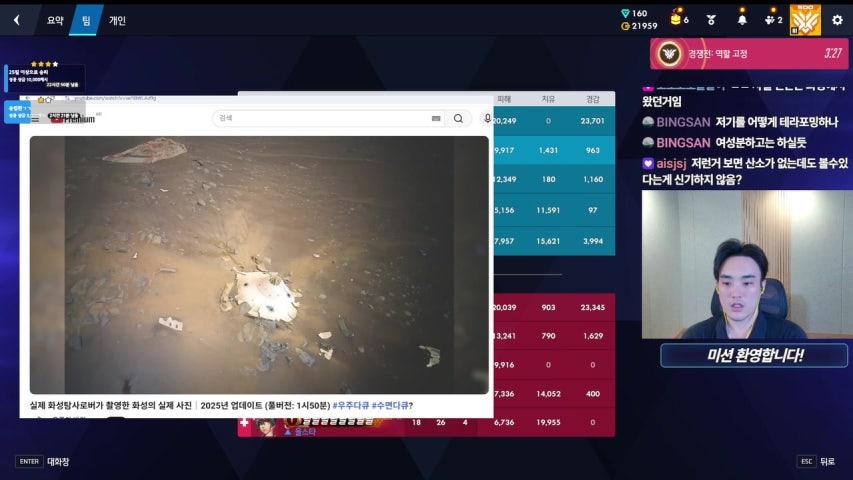This screenshot has height=480, width=853.
Task: Expand the YouTube hamburger guide menu
Action: 35,119
